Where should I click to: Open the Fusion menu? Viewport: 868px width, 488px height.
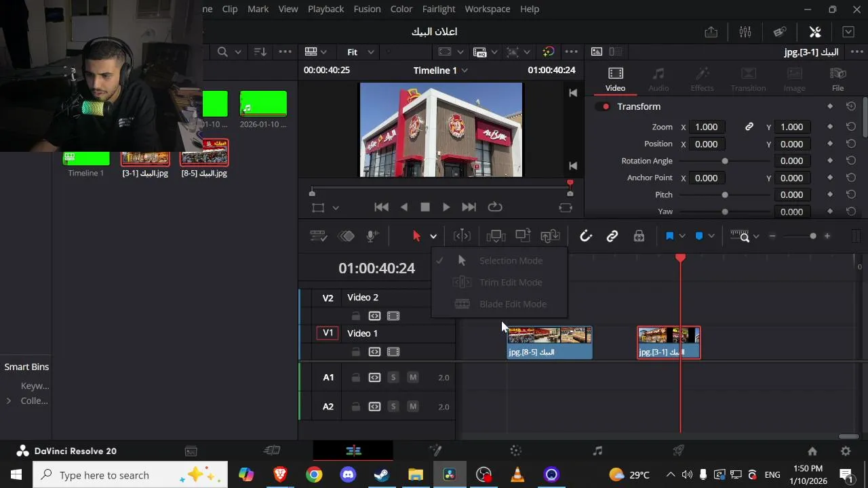367,9
